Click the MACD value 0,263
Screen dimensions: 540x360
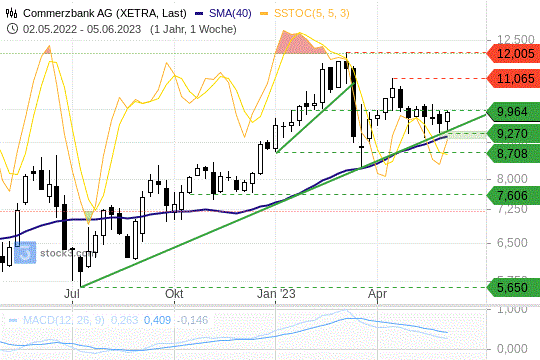[x=124, y=320]
